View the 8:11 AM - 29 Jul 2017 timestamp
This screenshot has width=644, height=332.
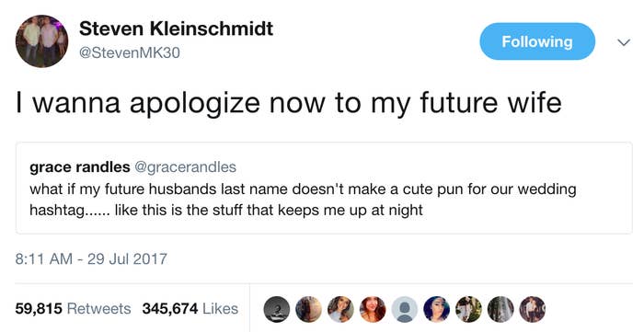91,259
